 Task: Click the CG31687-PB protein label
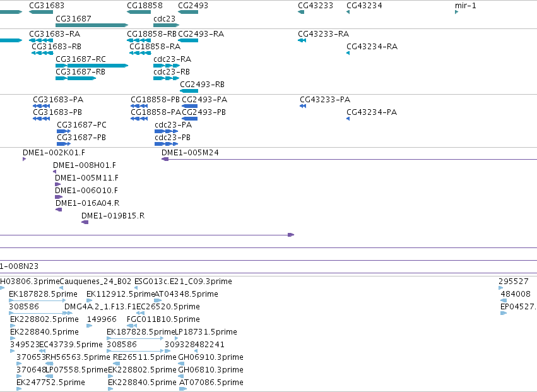pos(81,138)
